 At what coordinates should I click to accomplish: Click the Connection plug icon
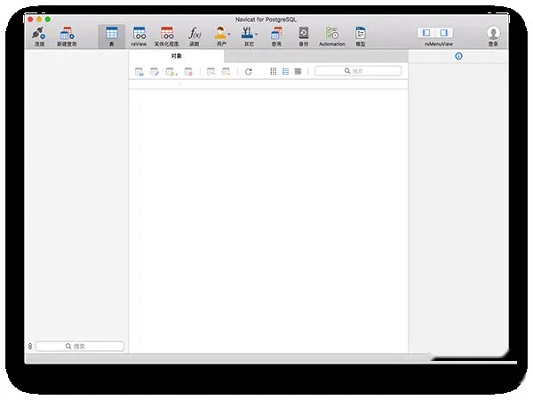point(39,33)
